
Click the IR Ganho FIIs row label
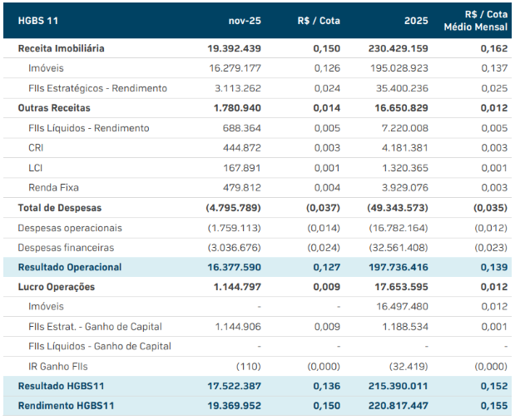(x=59, y=366)
